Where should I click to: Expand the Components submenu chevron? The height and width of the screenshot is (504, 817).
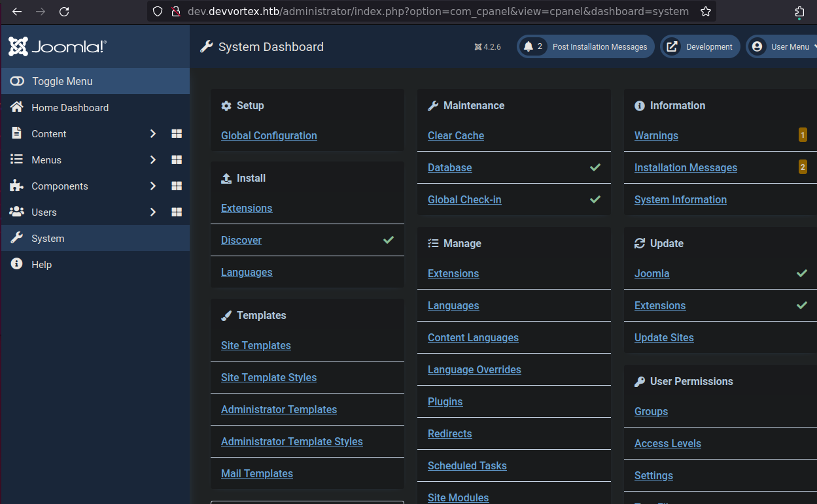[153, 186]
